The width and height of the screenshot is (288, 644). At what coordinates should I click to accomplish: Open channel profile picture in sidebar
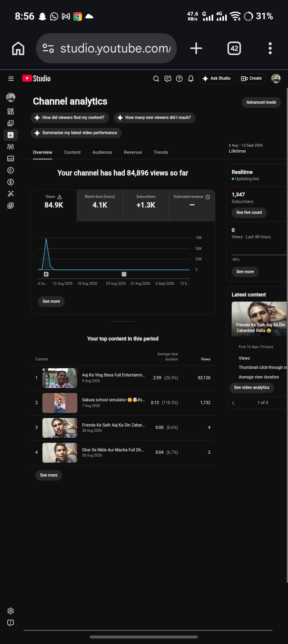(11, 97)
